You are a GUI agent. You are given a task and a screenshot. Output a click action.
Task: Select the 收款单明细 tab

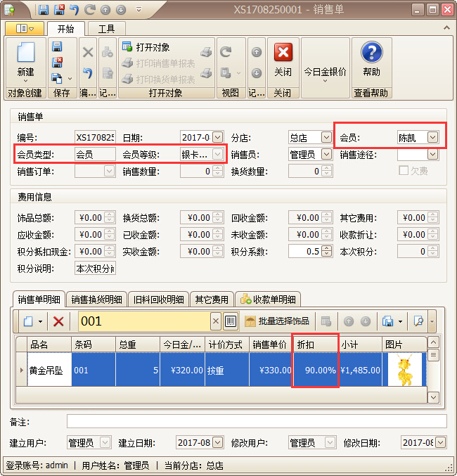[x=268, y=300]
